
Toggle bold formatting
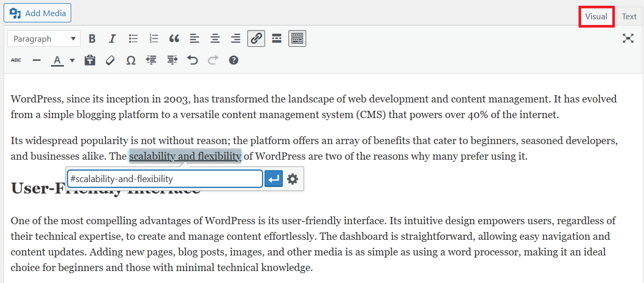(92, 38)
